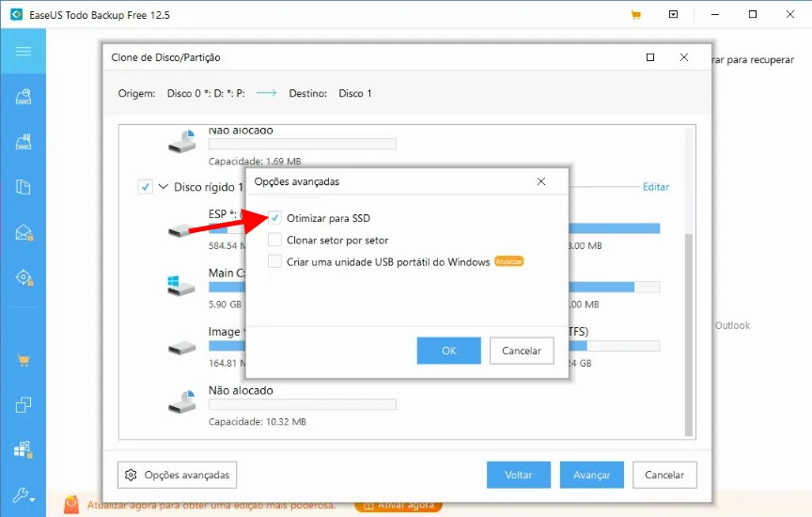
Task: Click the Outlook text in main window
Action: coord(732,325)
